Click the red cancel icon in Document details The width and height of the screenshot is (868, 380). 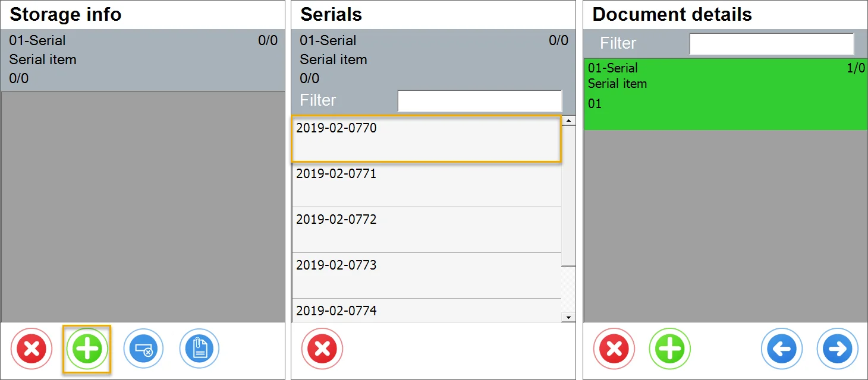pyautogui.click(x=614, y=349)
